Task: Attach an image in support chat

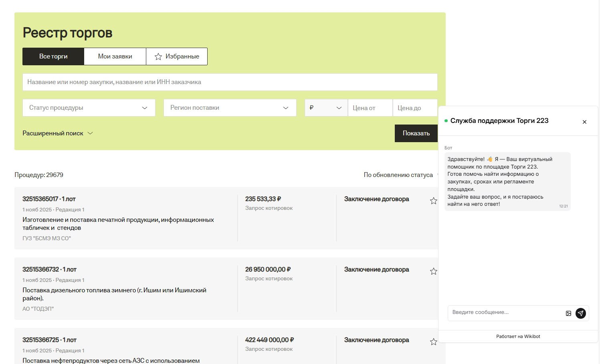Action: coord(568,313)
